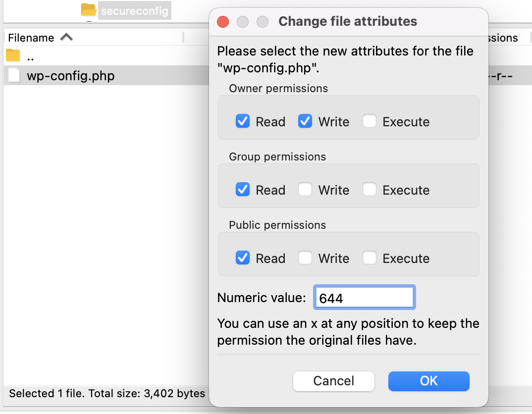Click the Filename column header
Image resolution: width=532 pixels, height=414 pixels.
tap(31, 37)
